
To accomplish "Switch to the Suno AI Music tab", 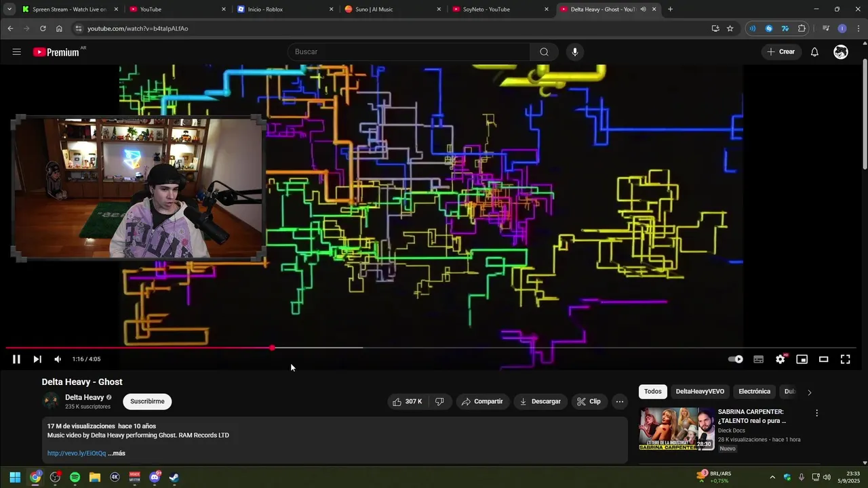I will (393, 9).
